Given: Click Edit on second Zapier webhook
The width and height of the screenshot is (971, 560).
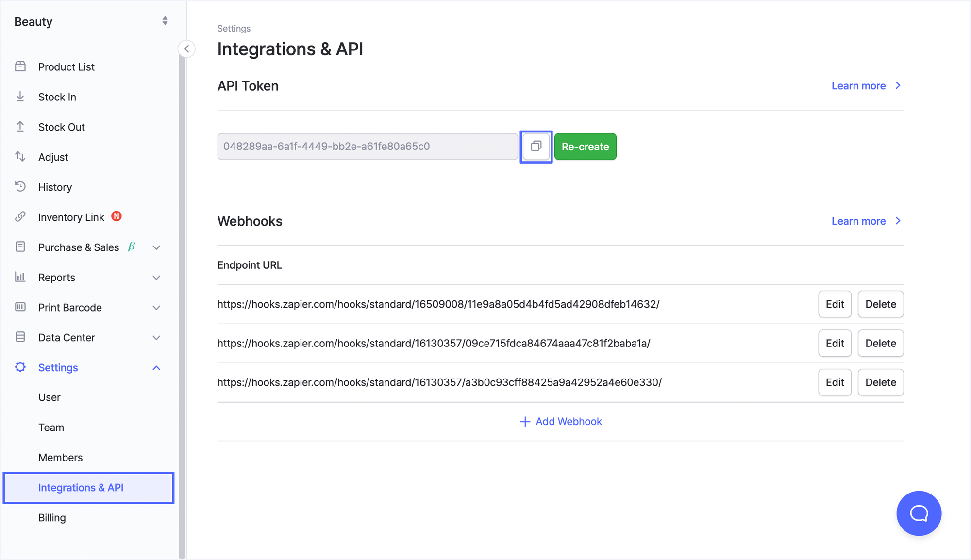Looking at the screenshot, I should coord(835,343).
